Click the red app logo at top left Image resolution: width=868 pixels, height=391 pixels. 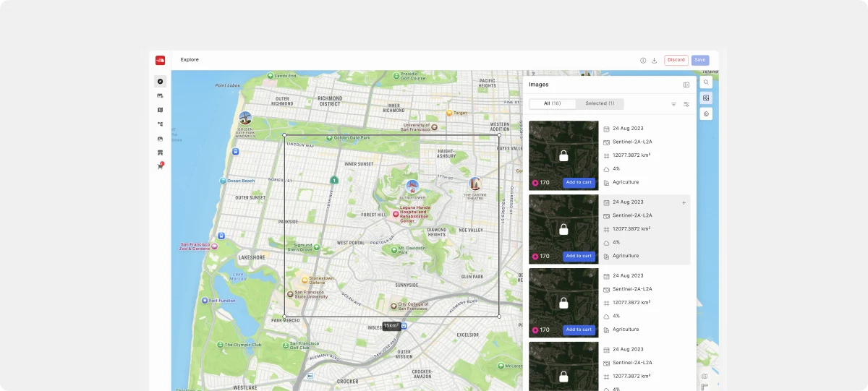160,60
